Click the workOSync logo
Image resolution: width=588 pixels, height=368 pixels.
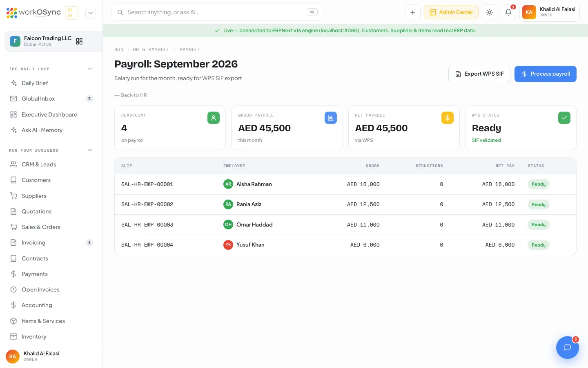click(33, 13)
